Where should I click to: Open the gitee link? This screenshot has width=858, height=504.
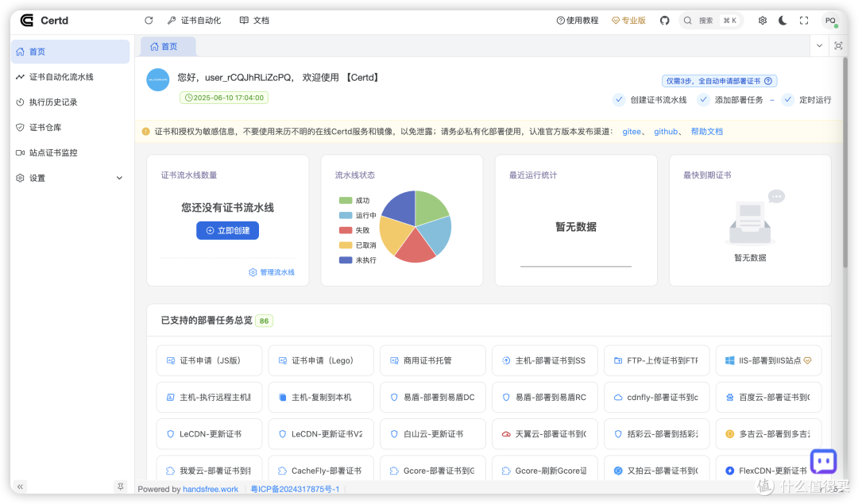(632, 131)
